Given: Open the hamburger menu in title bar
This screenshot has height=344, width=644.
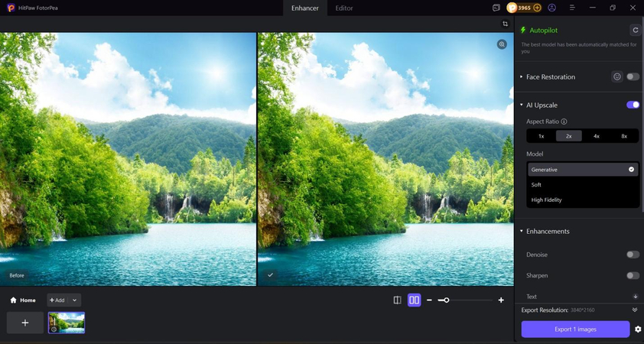Looking at the screenshot, I should click(x=573, y=8).
